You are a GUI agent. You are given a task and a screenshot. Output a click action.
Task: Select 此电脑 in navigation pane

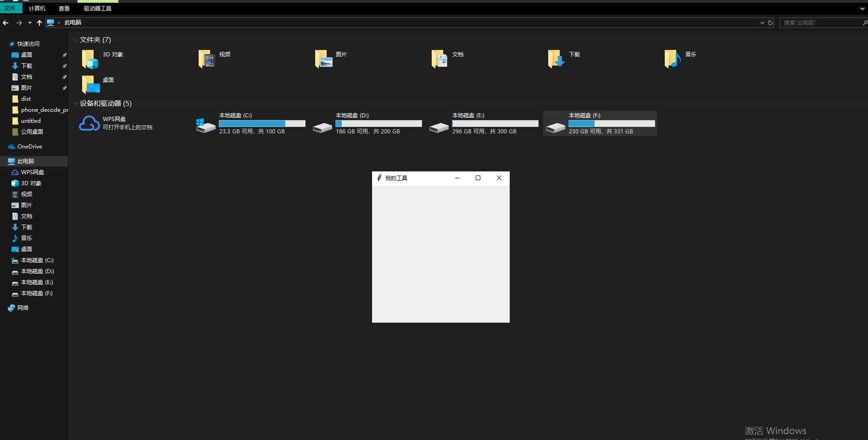click(26, 161)
